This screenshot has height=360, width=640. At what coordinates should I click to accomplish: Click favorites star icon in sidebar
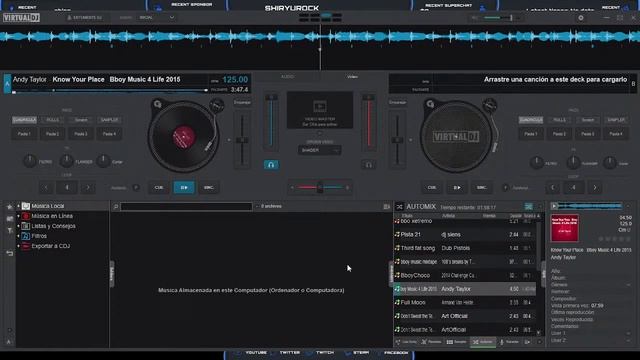point(9,207)
